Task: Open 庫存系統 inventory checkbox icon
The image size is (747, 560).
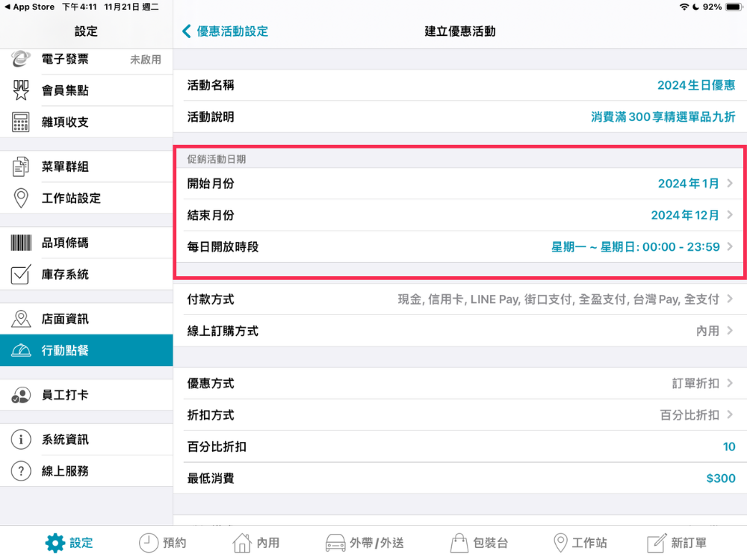Action: 21,274
